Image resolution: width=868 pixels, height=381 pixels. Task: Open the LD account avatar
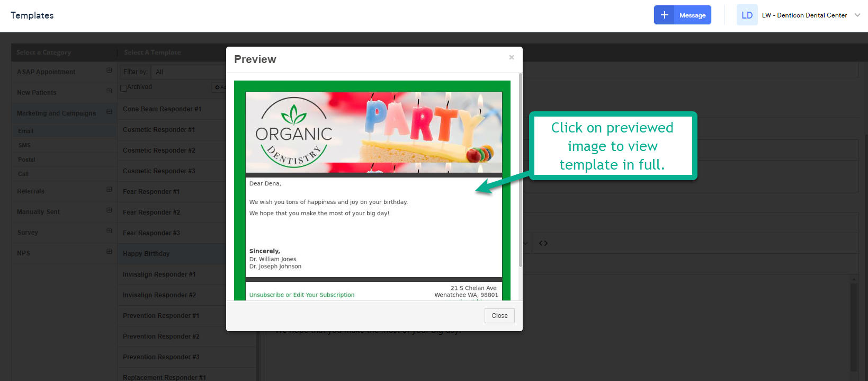tap(747, 15)
